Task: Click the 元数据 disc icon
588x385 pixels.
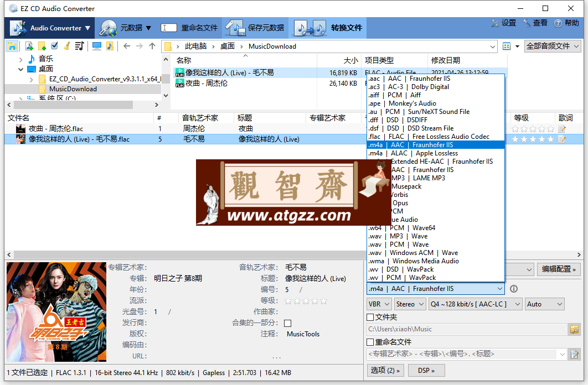Action: click(109, 28)
